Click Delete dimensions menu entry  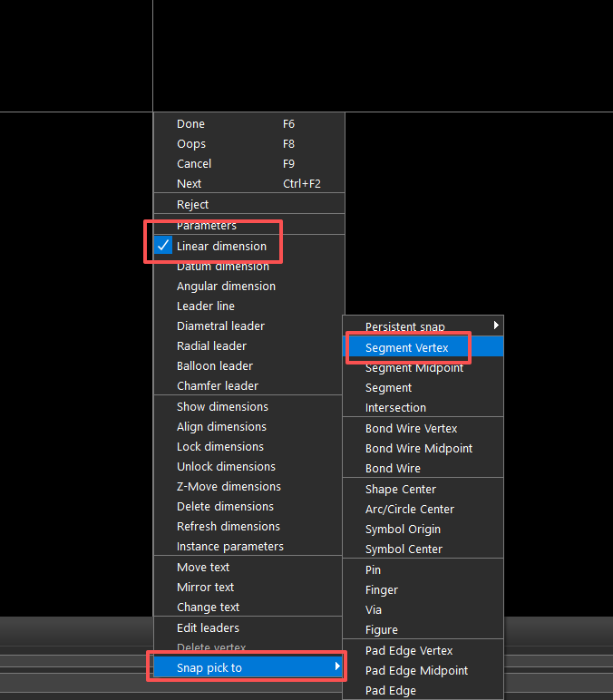tap(225, 506)
